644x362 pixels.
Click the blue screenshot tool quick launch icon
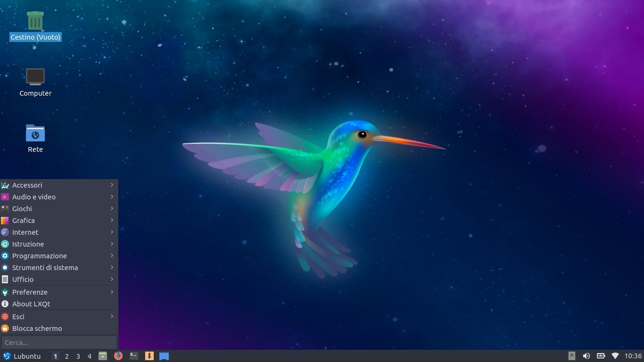pyautogui.click(x=164, y=356)
